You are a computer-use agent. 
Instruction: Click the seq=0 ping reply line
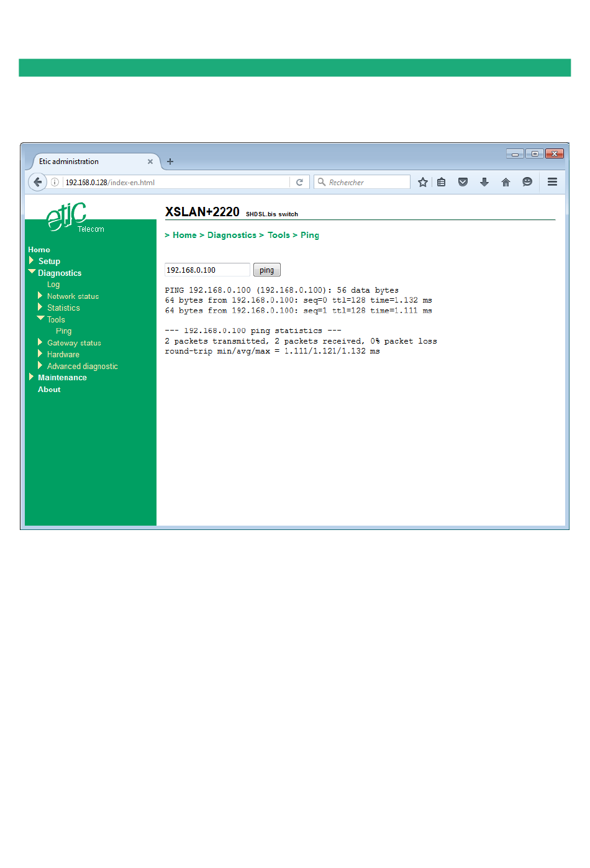(298, 300)
